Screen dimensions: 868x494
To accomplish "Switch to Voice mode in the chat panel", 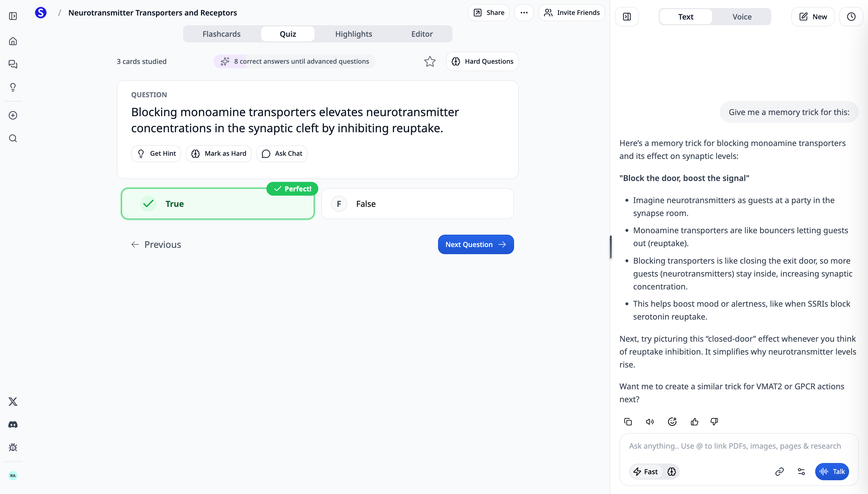I will 742,16.
